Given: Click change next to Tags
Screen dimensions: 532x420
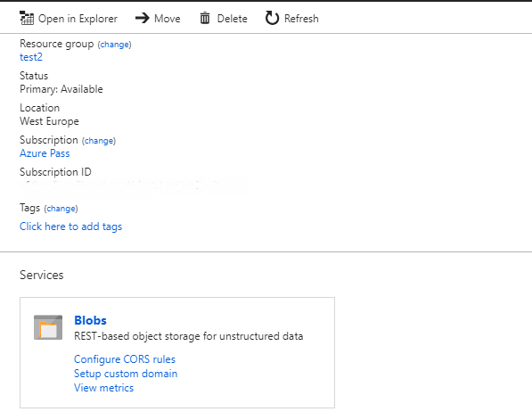Looking at the screenshot, I should [61, 208].
